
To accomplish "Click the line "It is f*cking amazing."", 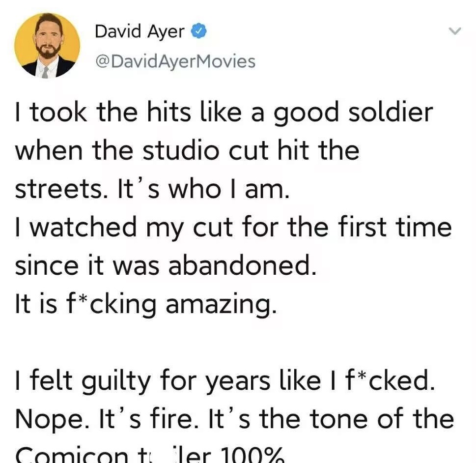I will [146, 305].
